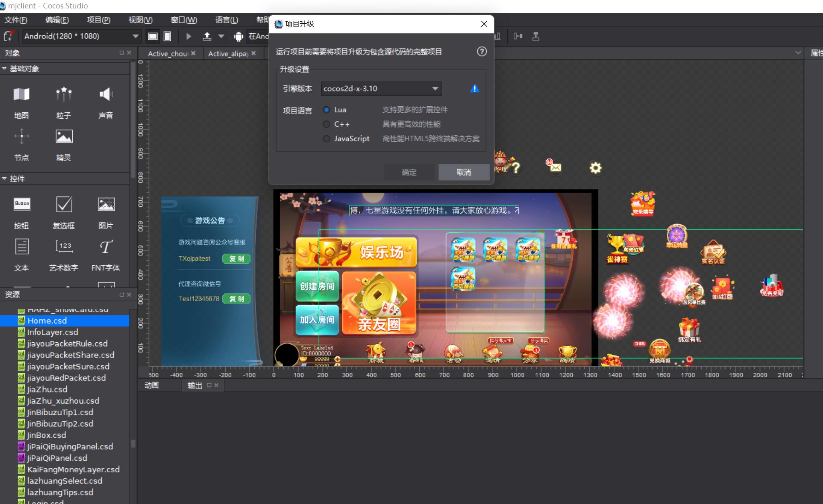Select the Map (地图) object
This screenshot has width=823, height=504.
click(21, 103)
